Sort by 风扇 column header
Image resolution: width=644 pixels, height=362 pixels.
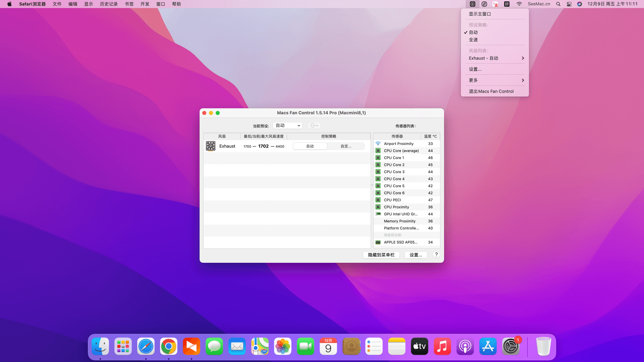click(222, 136)
